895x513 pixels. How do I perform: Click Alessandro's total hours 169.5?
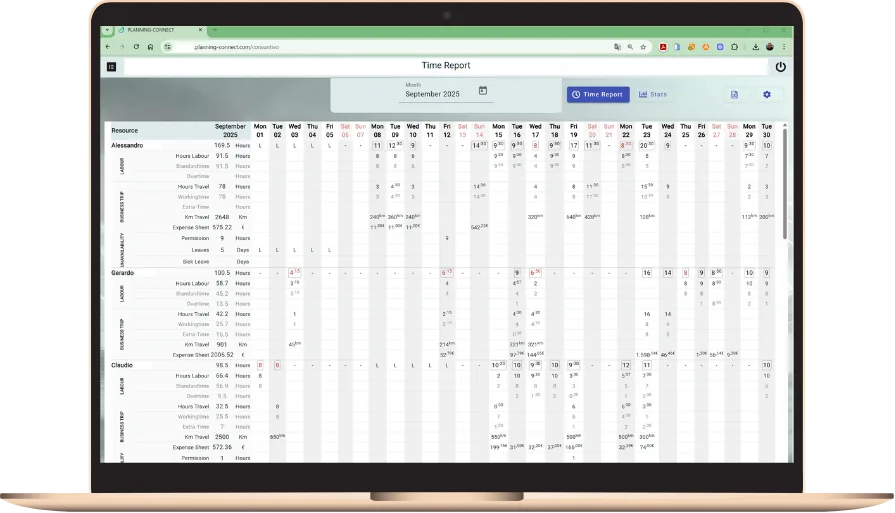tap(222, 146)
